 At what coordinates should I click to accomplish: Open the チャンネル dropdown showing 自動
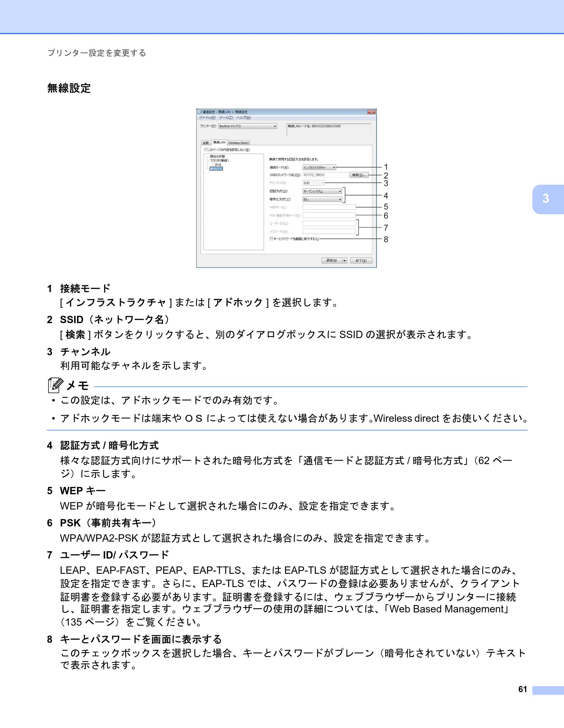tap(313, 183)
